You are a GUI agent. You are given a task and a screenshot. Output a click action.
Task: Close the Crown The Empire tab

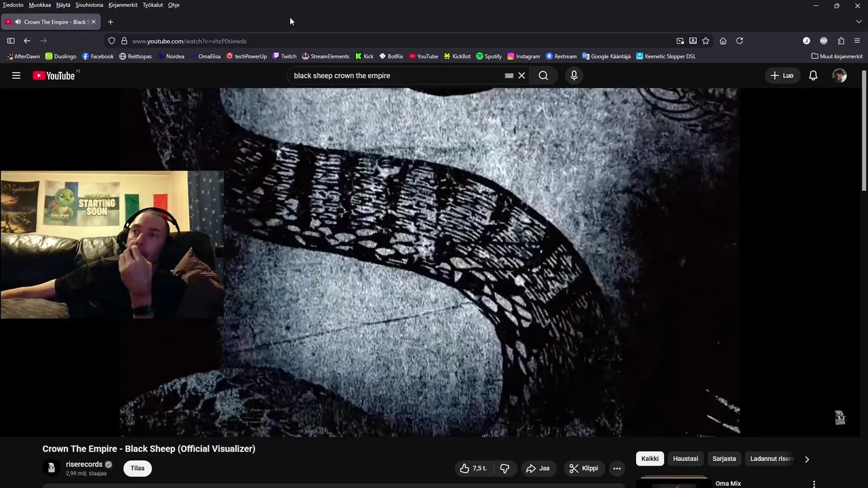(x=94, y=22)
